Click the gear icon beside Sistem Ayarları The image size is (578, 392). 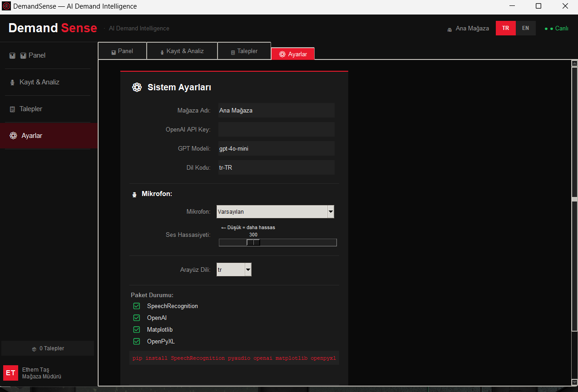[137, 88]
